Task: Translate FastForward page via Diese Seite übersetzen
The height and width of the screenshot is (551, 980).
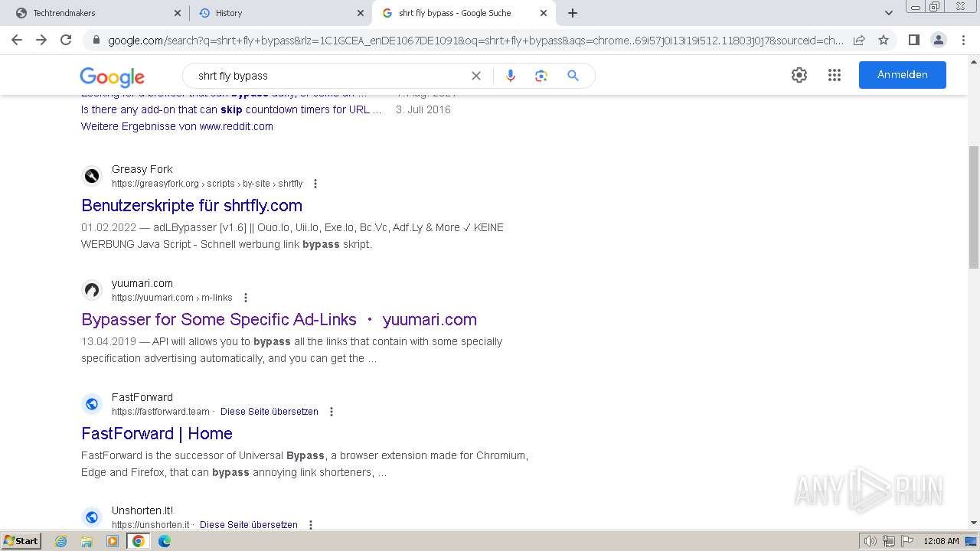Action: pyautogui.click(x=269, y=412)
